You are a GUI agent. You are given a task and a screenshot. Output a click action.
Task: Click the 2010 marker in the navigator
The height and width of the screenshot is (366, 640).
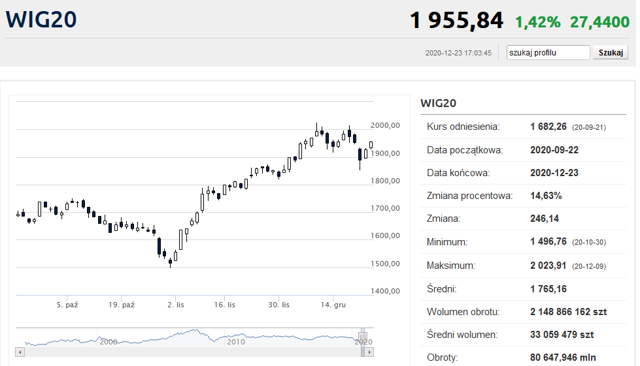click(236, 342)
